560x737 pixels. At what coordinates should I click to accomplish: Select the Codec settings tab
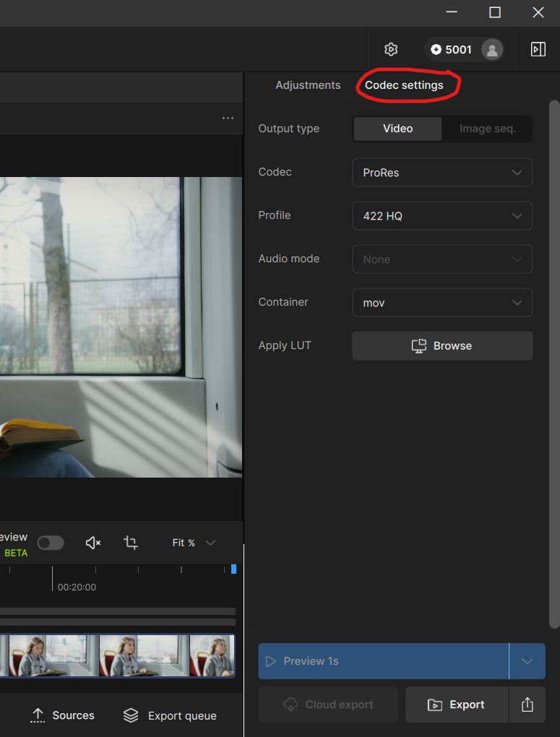[404, 85]
